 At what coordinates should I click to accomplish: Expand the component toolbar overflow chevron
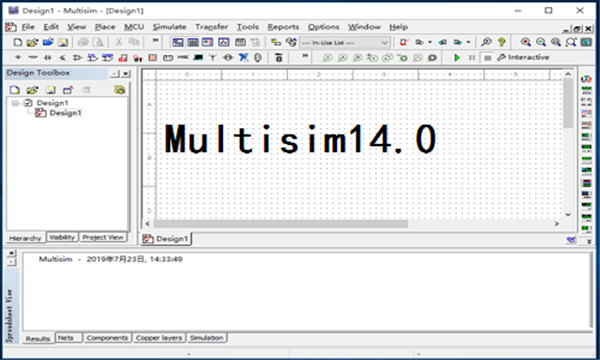[x=305, y=56]
